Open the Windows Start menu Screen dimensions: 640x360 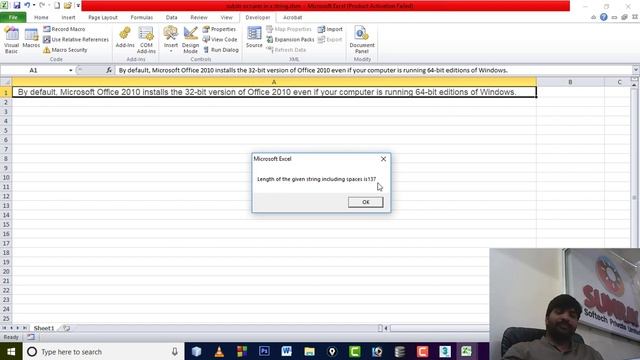pos(11,351)
